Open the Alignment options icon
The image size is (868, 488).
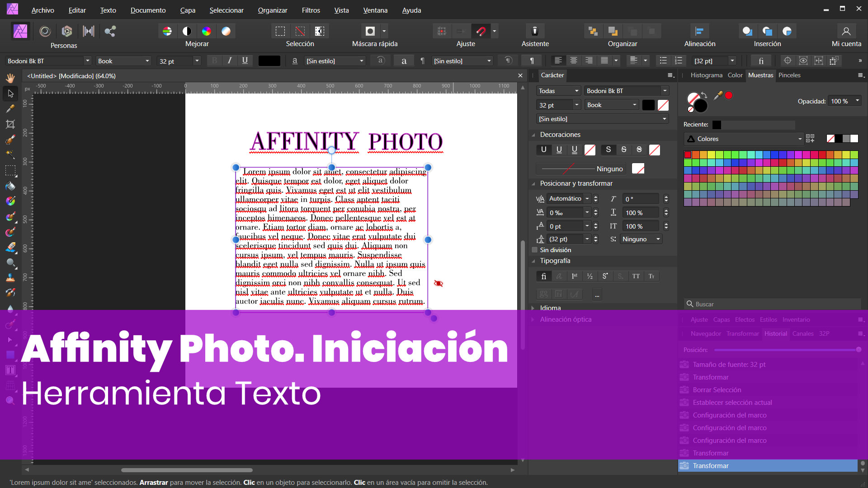(x=699, y=31)
